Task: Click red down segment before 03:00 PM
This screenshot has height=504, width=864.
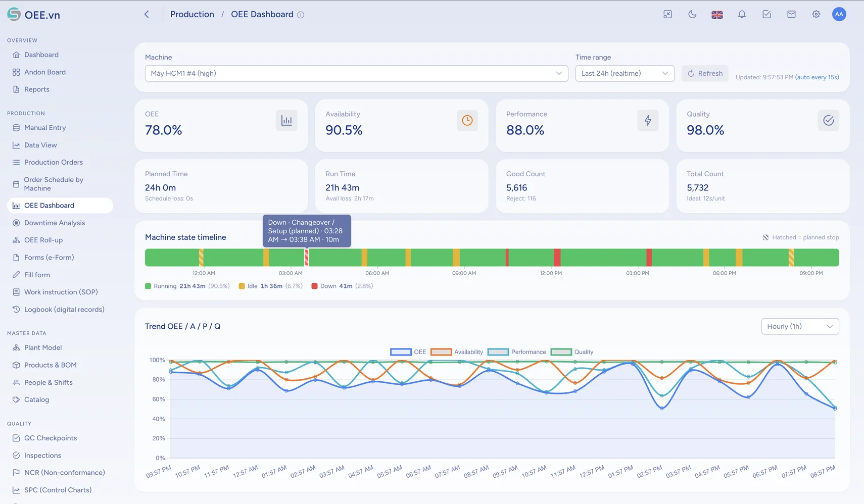Action: (649, 258)
